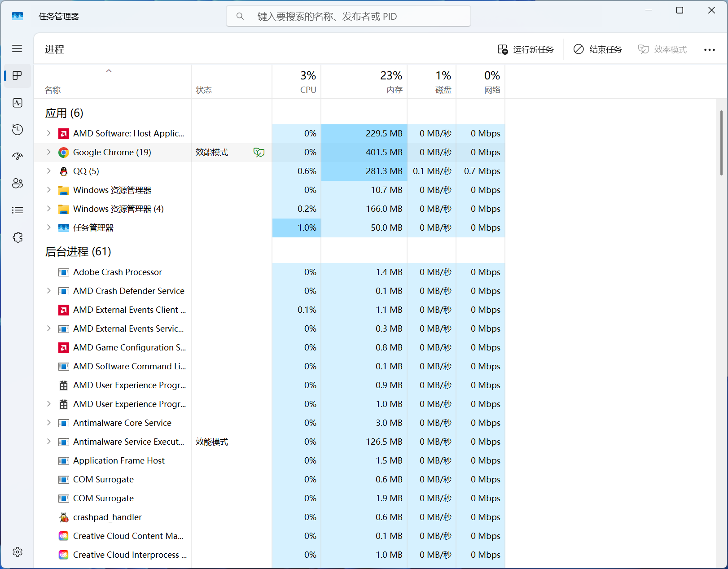Open the Details page icon
Screen dimensions: 728x569
[x=18, y=210]
